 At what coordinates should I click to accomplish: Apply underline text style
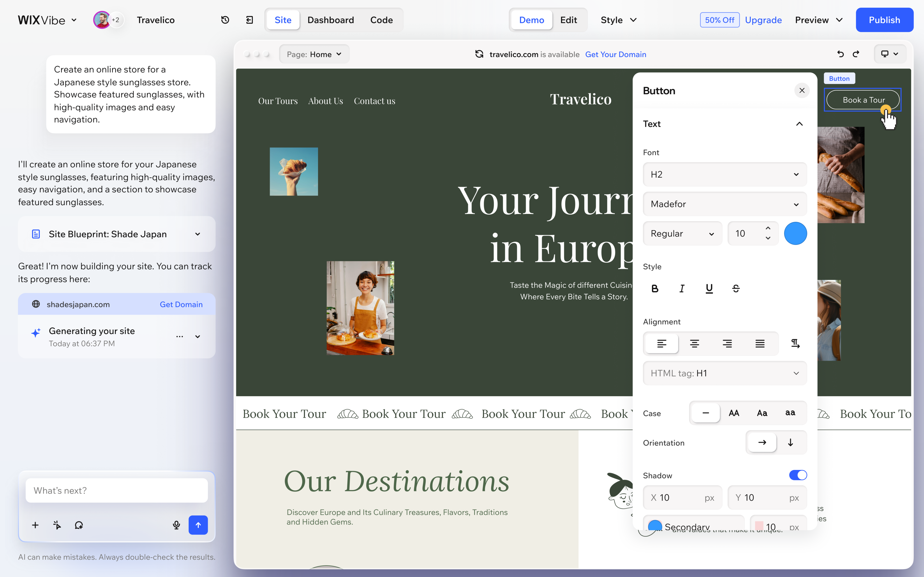pyautogui.click(x=709, y=288)
